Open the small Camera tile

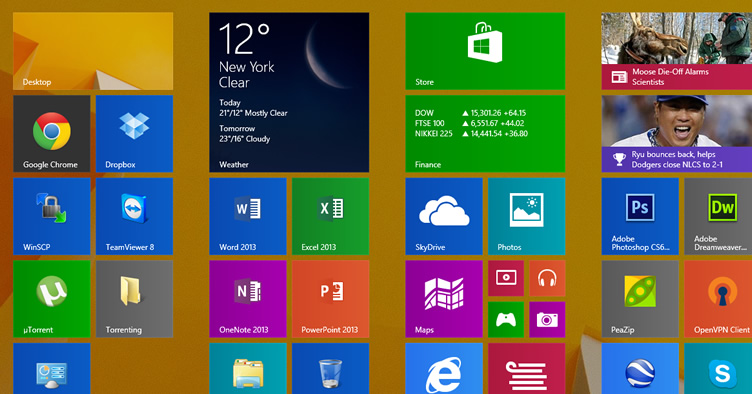coord(547,319)
